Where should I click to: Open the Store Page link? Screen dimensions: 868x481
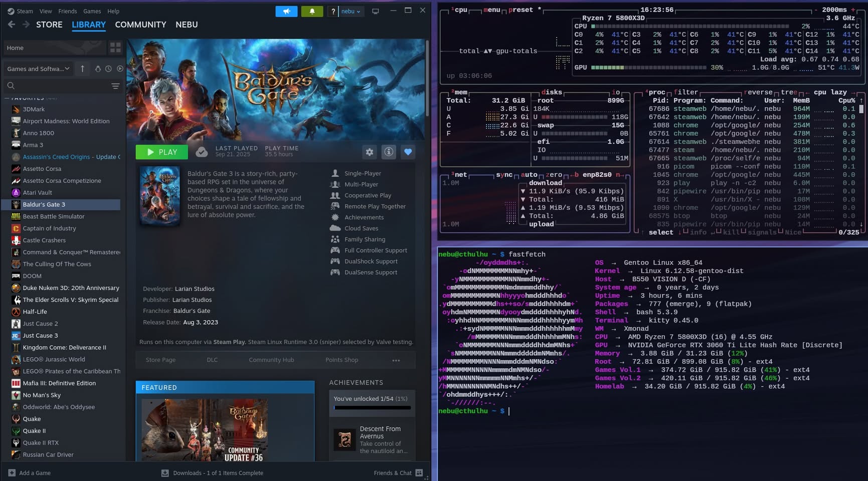160,360
